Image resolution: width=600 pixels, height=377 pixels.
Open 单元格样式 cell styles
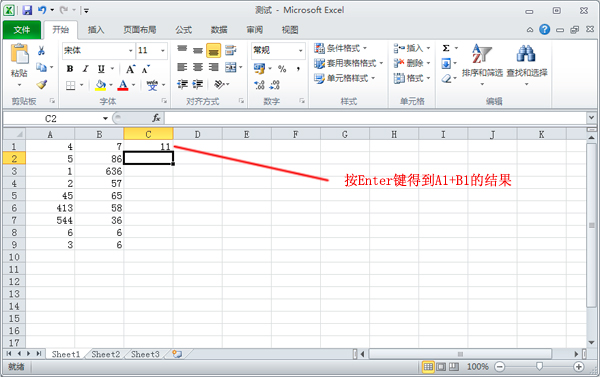(x=344, y=78)
